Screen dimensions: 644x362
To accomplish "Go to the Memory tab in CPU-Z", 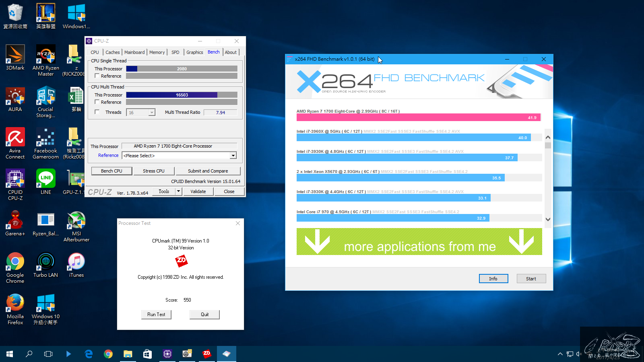I will (157, 52).
